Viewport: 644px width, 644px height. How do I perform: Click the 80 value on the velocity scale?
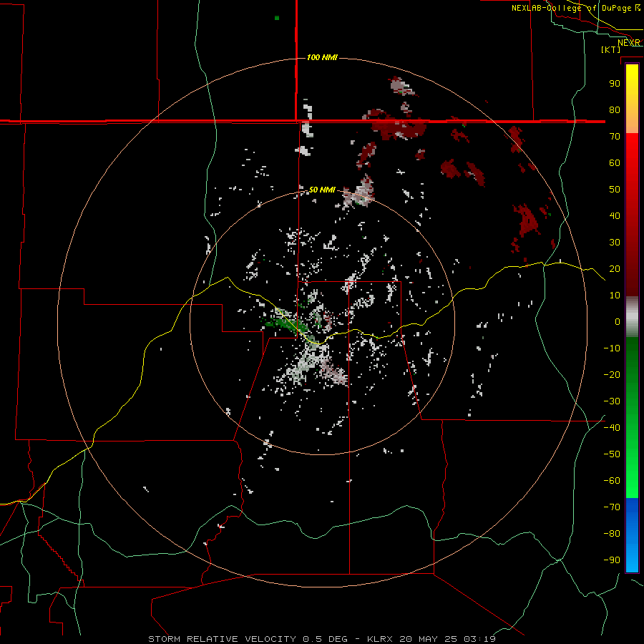tap(615, 110)
